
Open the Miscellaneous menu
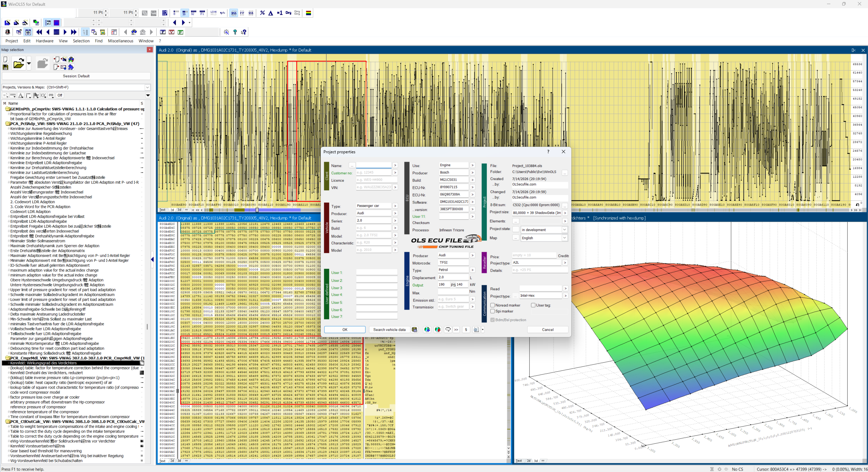pyautogui.click(x=120, y=41)
